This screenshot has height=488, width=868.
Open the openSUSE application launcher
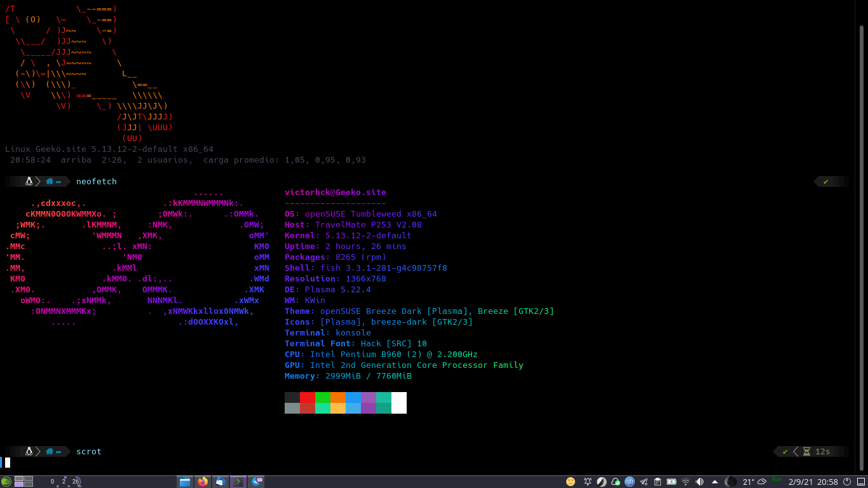[x=6, y=482]
